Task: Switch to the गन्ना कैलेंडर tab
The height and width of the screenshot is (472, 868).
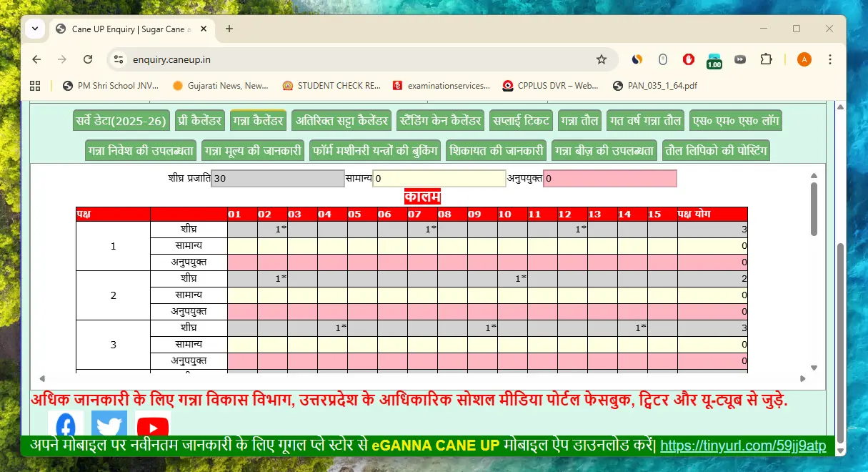Action: pyautogui.click(x=258, y=120)
